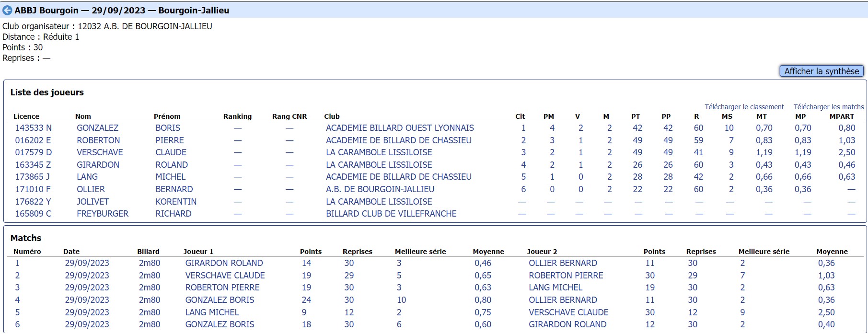Click match 5 Joueur 2 VERSCHAVE CLAUDE
Image resolution: width=868 pixels, height=334 pixels.
pyautogui.click(x=568, y=312)
